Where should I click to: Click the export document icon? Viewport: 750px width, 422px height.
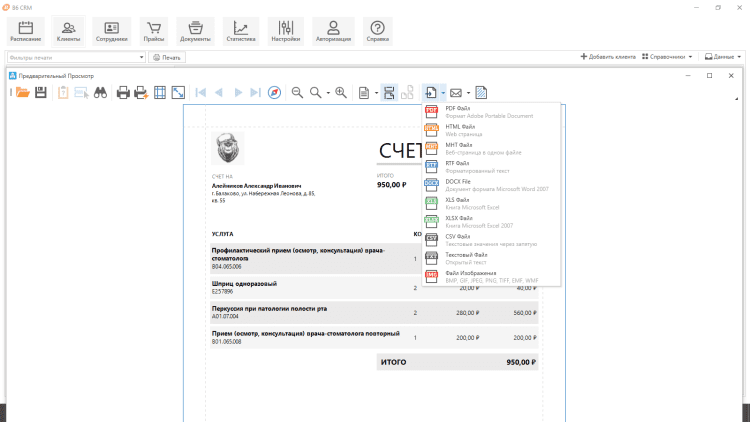point(430,92)
